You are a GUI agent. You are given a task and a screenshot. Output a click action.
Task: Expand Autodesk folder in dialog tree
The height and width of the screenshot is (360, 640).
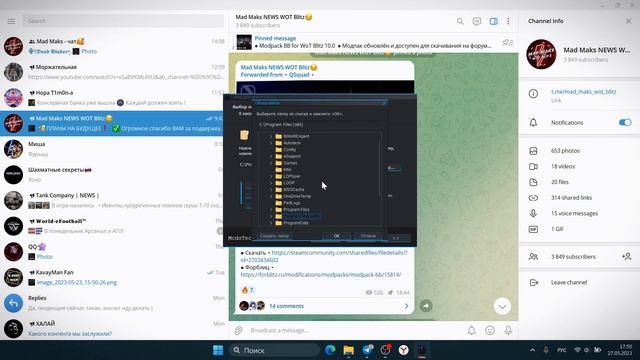[x=271, y=143]
